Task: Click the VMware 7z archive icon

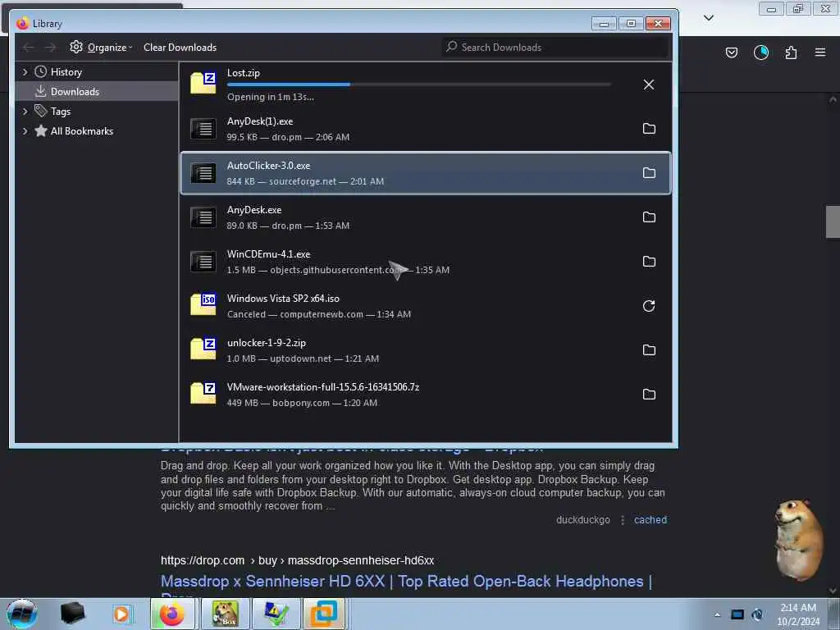Action: 203,393
